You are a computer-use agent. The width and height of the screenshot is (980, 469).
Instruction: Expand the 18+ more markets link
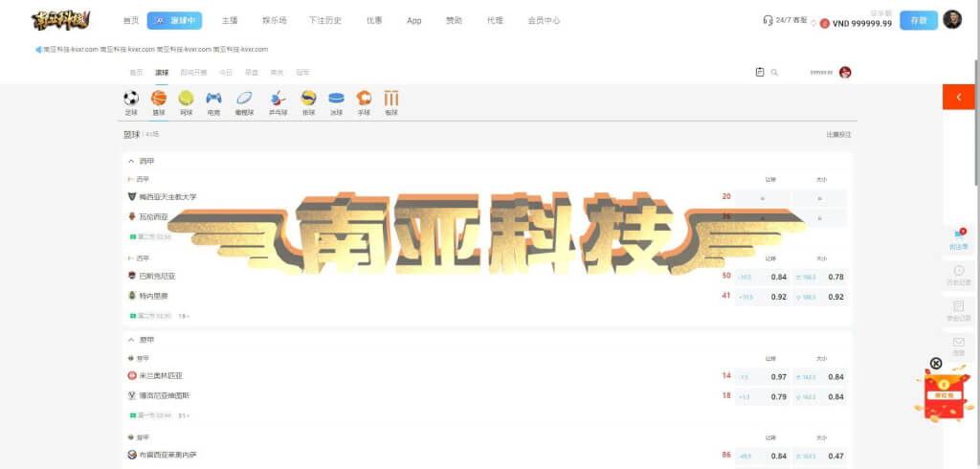point(184,317)
